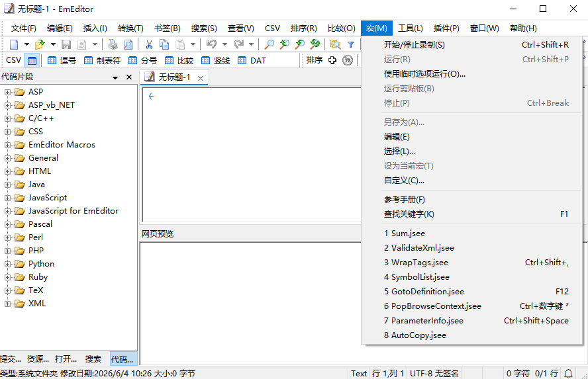This screenshot has width=588, height=379.
Task: Click the Find magnifier icon
Action: (x=269, y=44)
